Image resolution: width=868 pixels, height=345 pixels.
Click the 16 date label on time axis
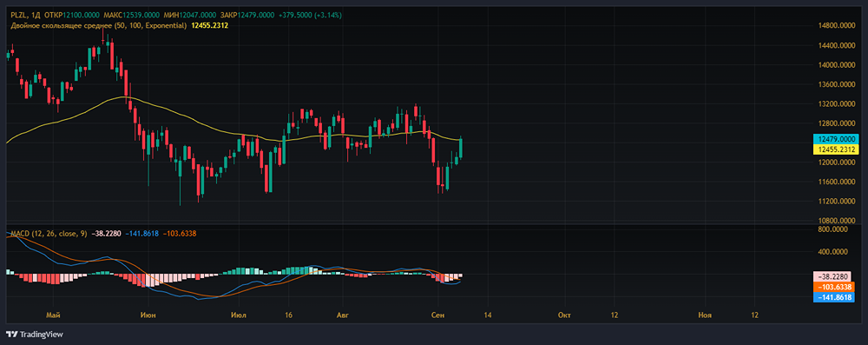click(288, 315)
